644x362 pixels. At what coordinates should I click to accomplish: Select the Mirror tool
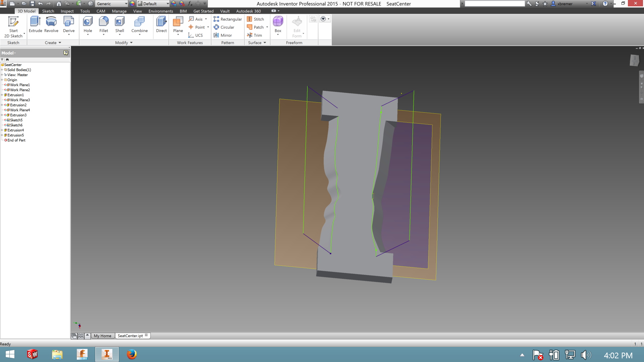223,35
